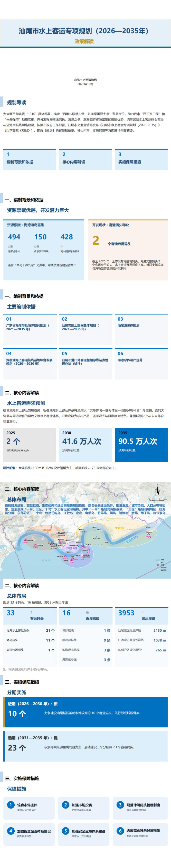Open card 04 深惠汕海上客运航线基地综合发展规划

tap(30, 364)
